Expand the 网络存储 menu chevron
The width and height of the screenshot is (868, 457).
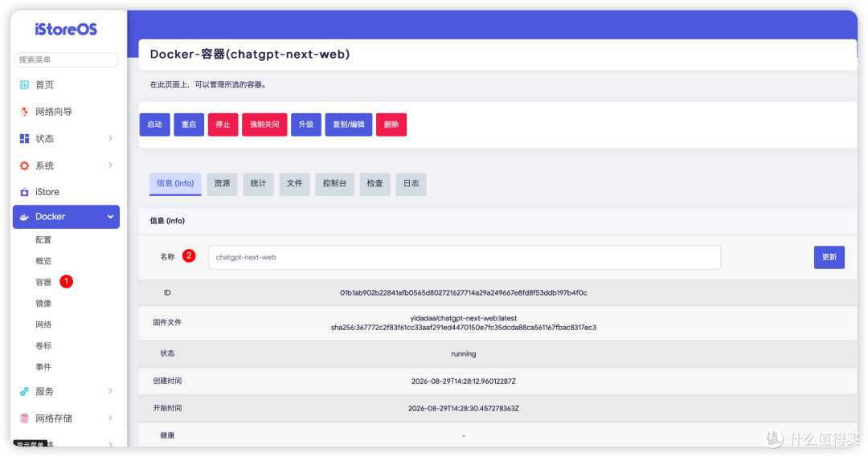(x=110, y=418)
